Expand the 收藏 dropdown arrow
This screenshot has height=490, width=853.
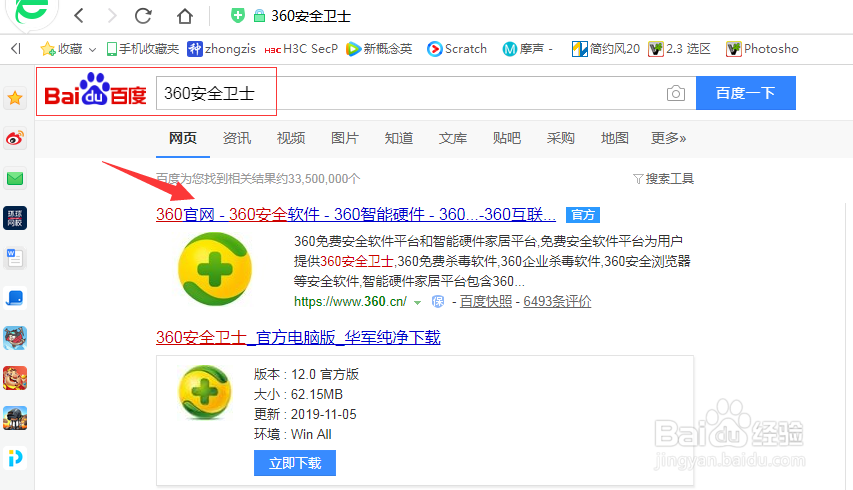pyautogui.click(x=92, y=49)
